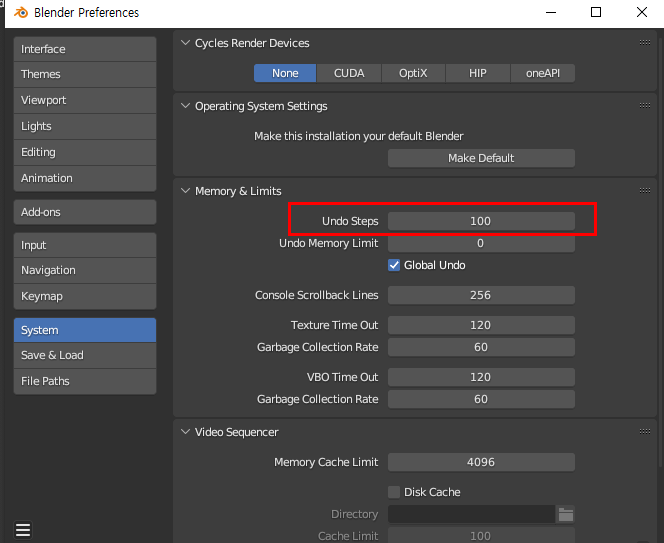
Task: Click the Blender logo in title bar
Action: (21, 13)
